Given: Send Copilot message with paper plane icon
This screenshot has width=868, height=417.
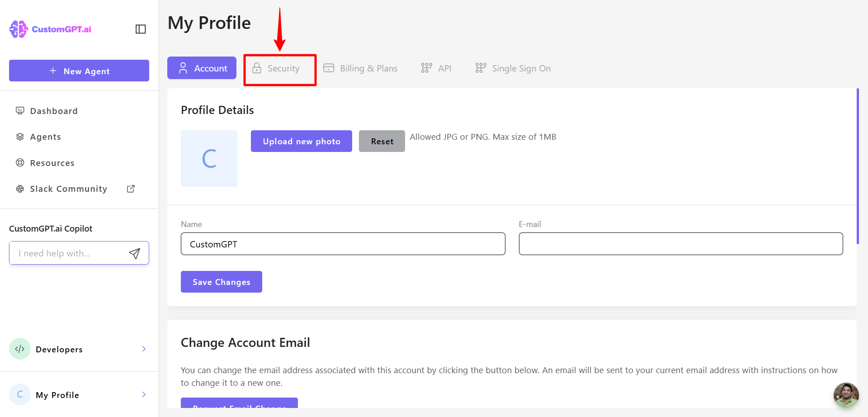Looking at the screenshot, I should coord(135,253).
